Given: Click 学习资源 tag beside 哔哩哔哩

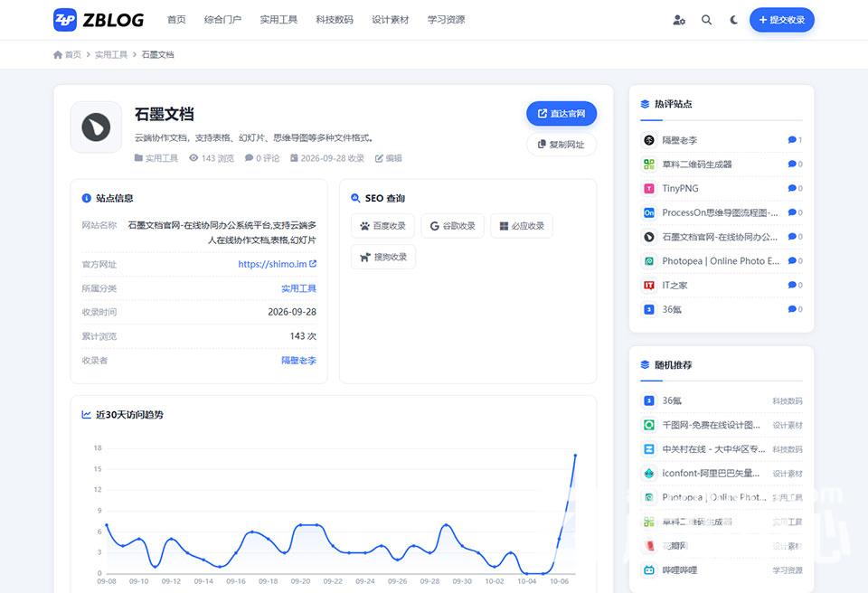Looking at the screenshot, I should tap(788, 570).
